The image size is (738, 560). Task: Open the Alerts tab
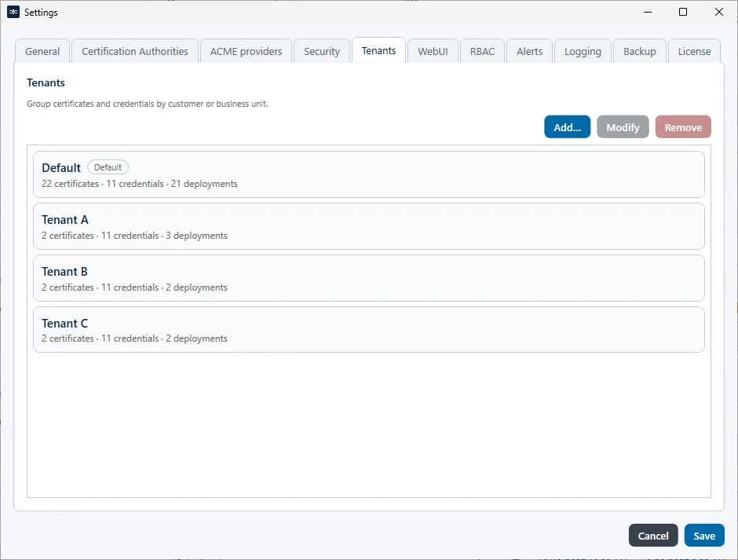tap(529, 51)
